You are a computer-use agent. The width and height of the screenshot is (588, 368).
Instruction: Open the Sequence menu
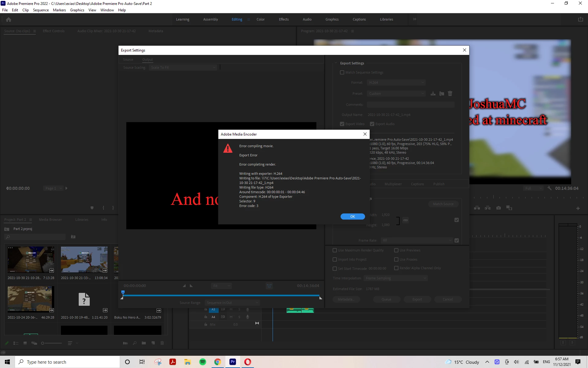click(41, 10)
